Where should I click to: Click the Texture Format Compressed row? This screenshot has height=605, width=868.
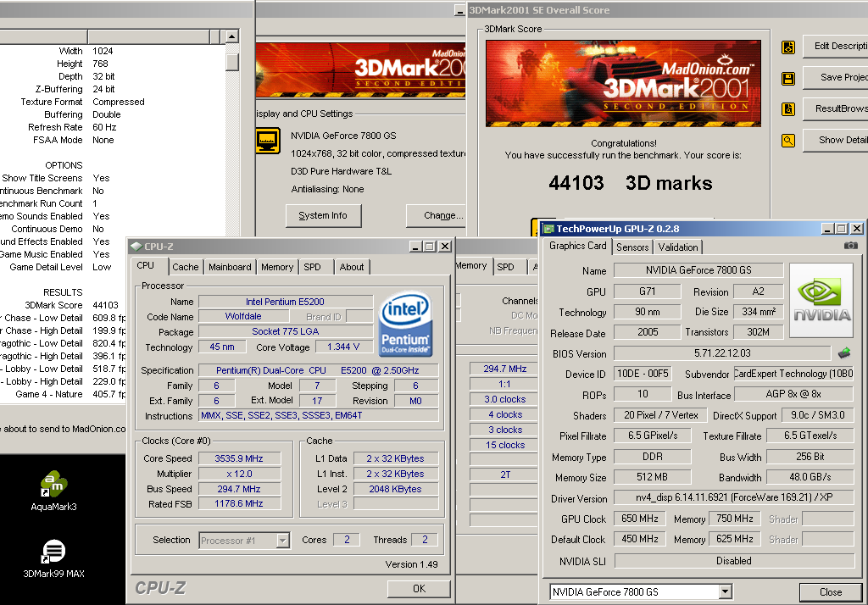coord(82,102)
